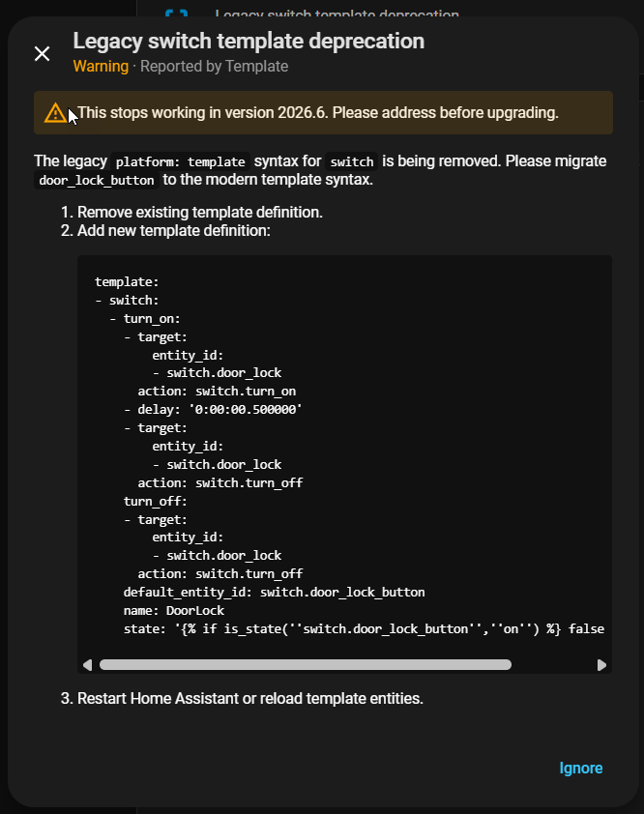Click the code block's left scroll arrow

coord(87,665)
